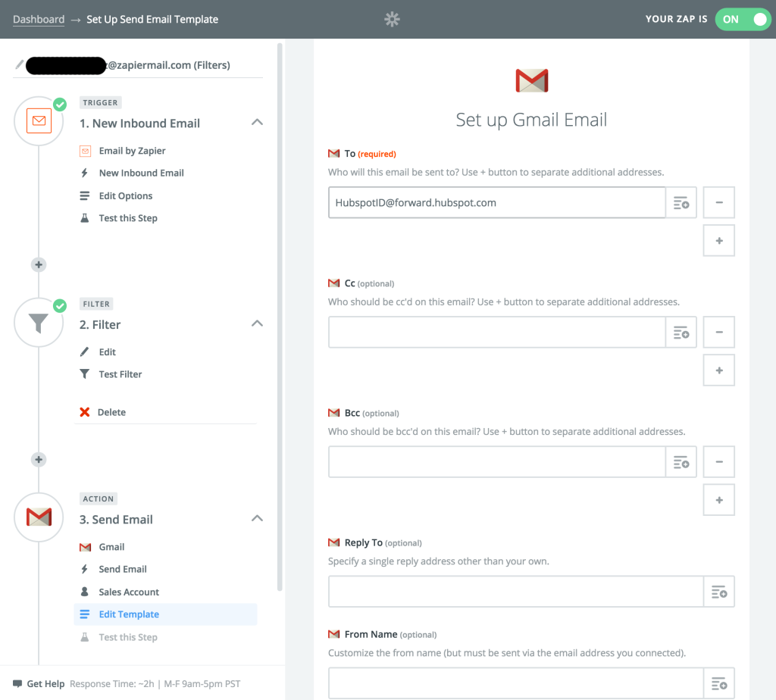Image resolution: width=776 pixels, height=700 pixels.
Task: Insert a field into Reply To input
Action: pyautogui.click(x=718, y=591)
